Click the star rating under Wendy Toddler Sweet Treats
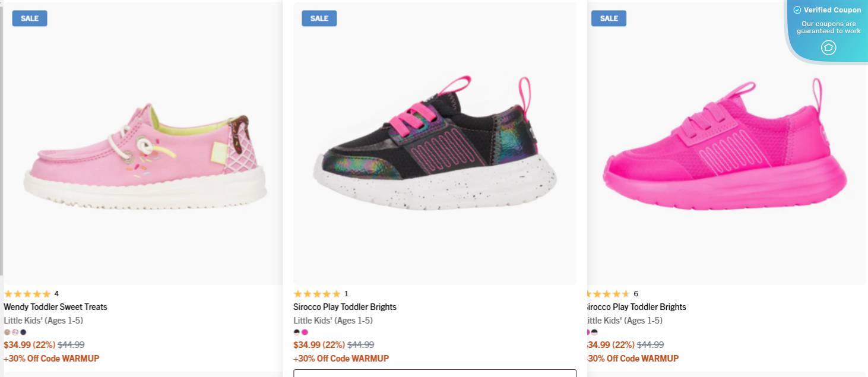 point(27,293)
